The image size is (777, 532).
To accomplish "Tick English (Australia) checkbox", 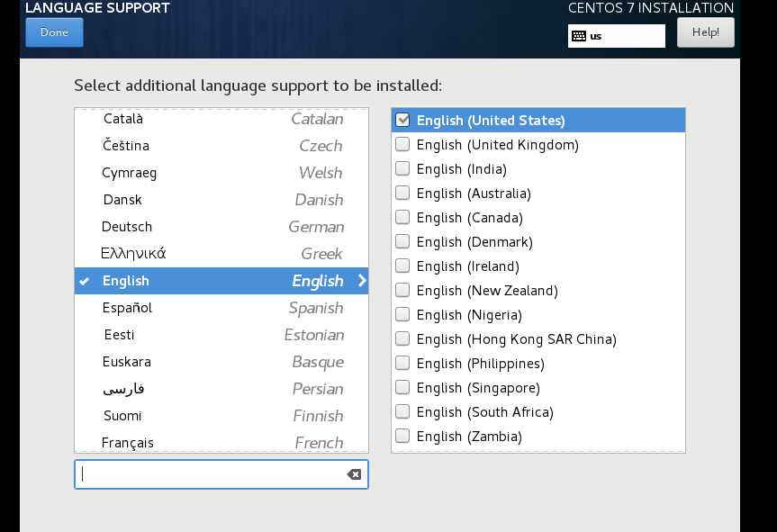I will (402, 193).
